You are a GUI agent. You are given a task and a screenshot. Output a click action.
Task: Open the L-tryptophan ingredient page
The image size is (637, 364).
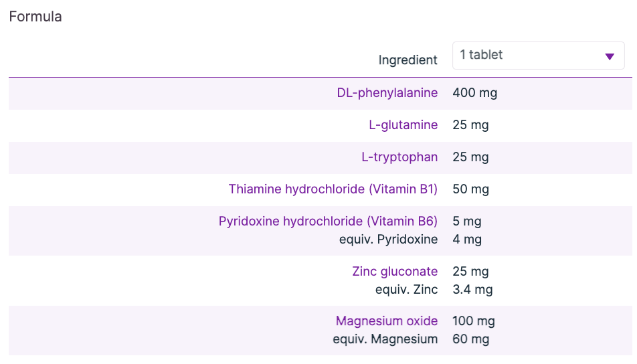click(399, 157)
